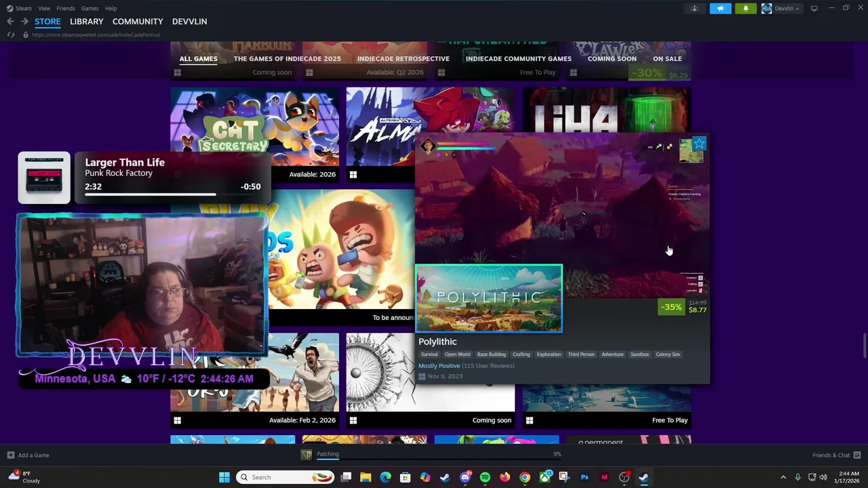This screenshot has width=868, height=488.
Task: Go forward using the forward arrow
Action: coord(24,22)
